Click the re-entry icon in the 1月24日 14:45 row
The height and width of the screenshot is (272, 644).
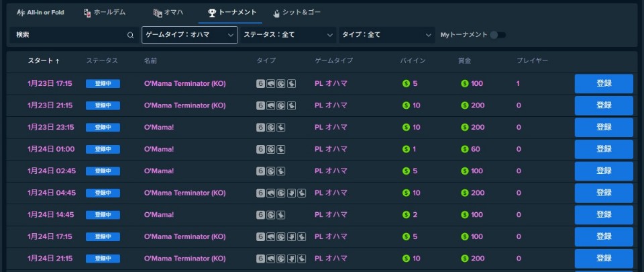[270, 214]
